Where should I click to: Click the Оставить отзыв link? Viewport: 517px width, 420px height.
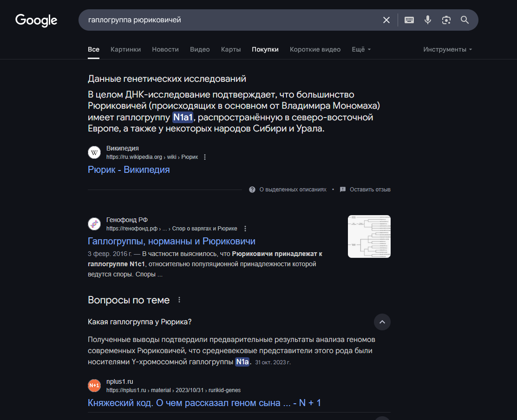click(370, 190)
